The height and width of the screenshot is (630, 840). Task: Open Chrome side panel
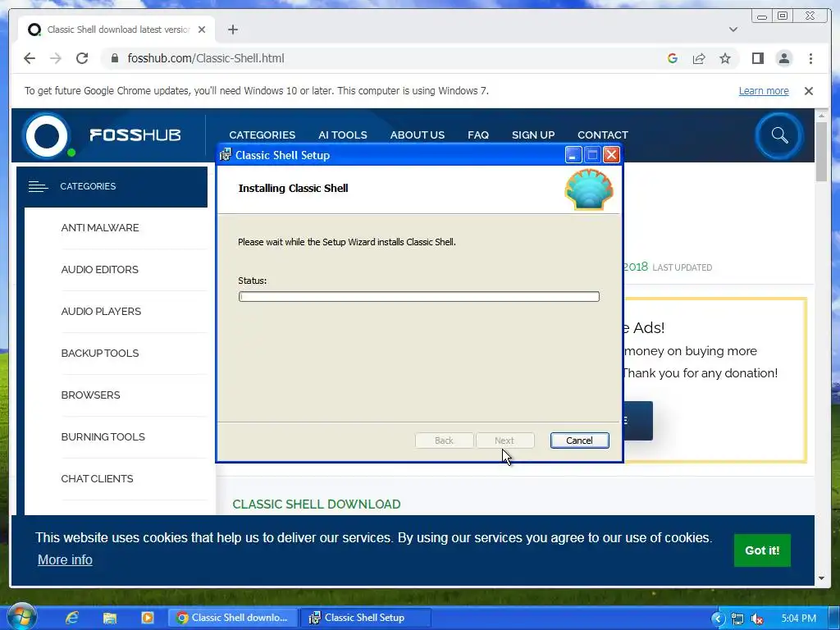click(757, 58)
